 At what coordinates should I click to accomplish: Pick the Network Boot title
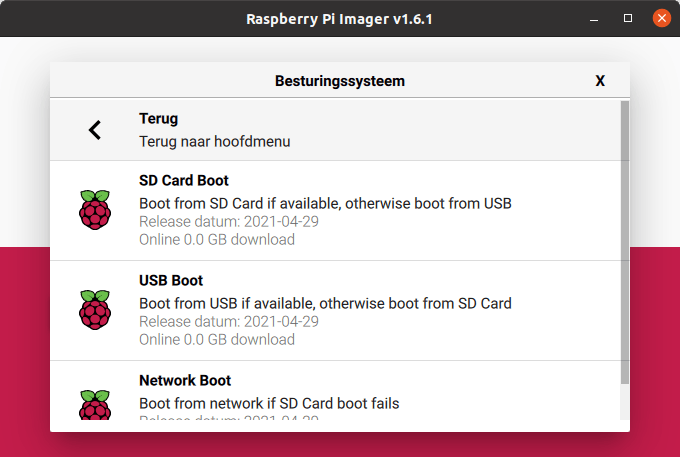tap(185, 381)
